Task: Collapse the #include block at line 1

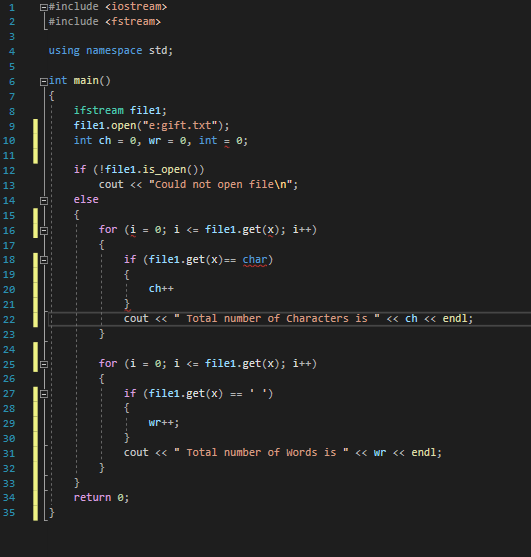Action: (44, 7)
